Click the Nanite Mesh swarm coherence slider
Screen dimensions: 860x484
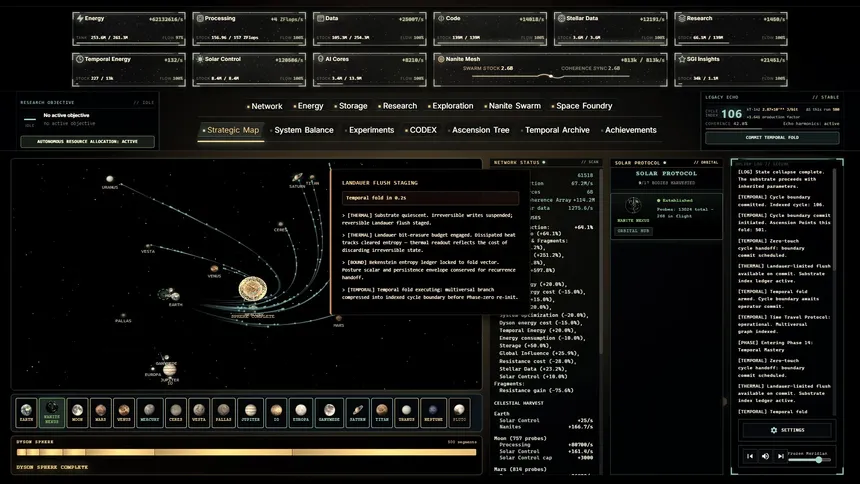point(550,76)
